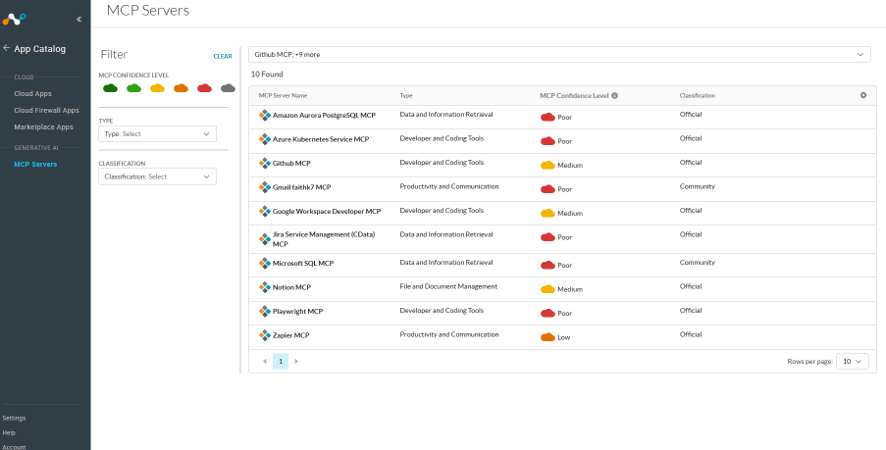Sort by Type column header
Screen dimensions: 886x450
point(406,96)
